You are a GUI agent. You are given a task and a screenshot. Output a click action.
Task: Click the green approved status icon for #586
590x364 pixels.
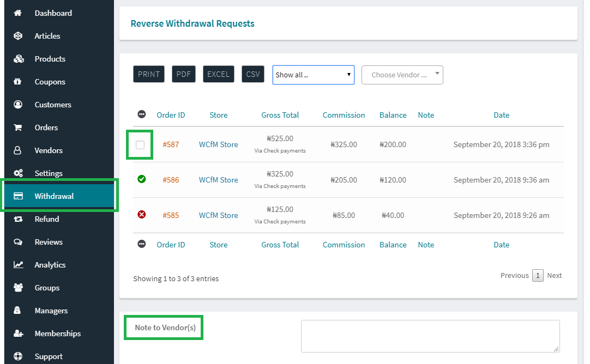(142, 179)
